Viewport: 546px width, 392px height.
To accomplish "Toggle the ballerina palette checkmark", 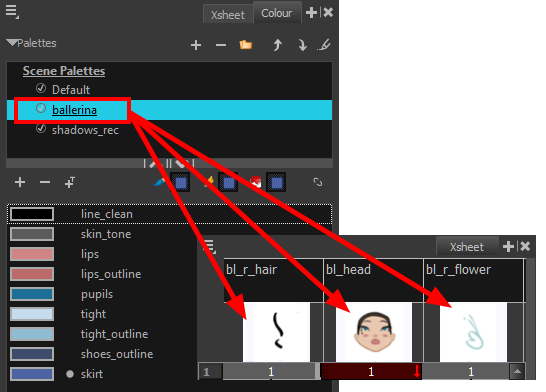I will [x=41, y=109].
